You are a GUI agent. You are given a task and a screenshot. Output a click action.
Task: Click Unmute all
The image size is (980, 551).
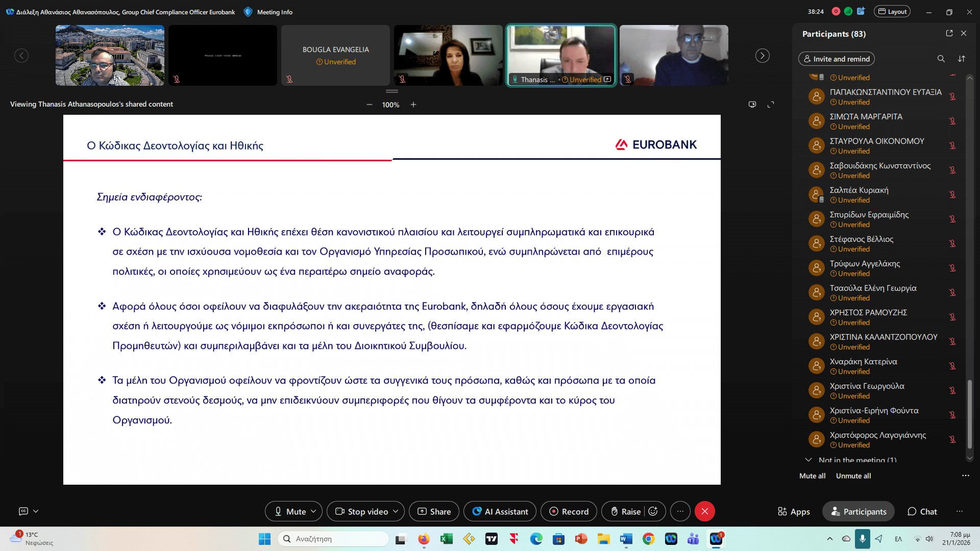pos(853,475)
